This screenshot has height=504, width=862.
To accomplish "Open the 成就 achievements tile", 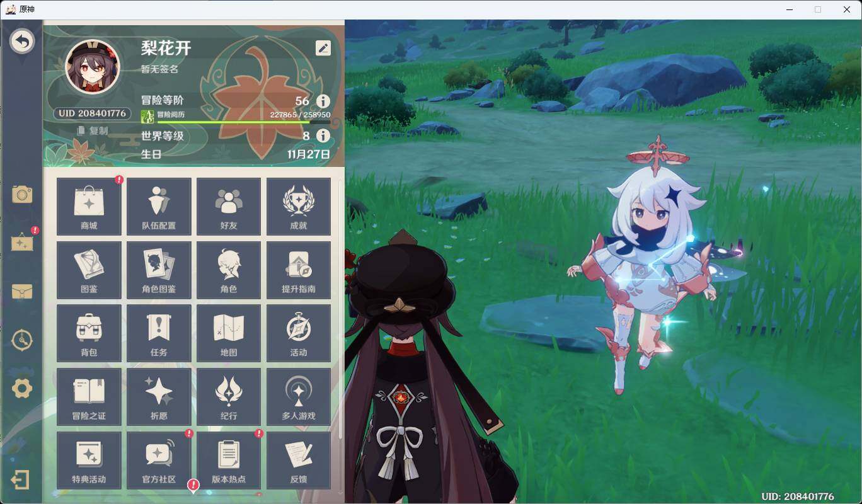I will pyautogui.click(x=299, y=207).
